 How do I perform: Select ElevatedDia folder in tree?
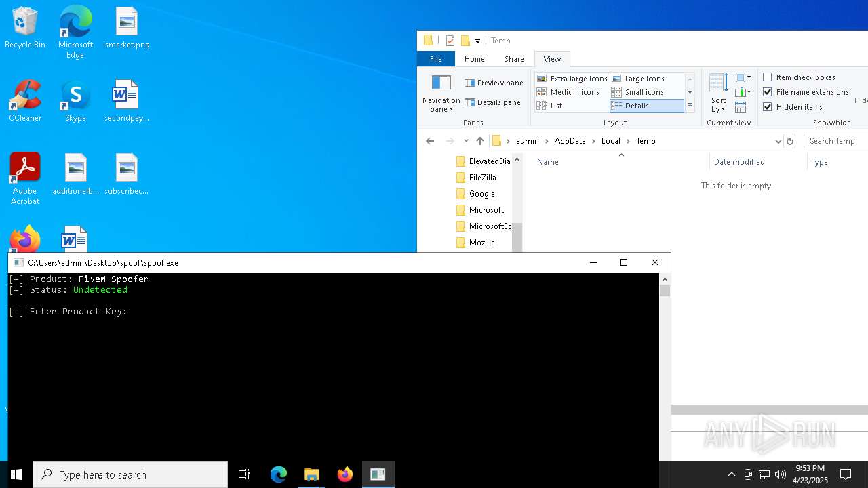pos(483,161)
